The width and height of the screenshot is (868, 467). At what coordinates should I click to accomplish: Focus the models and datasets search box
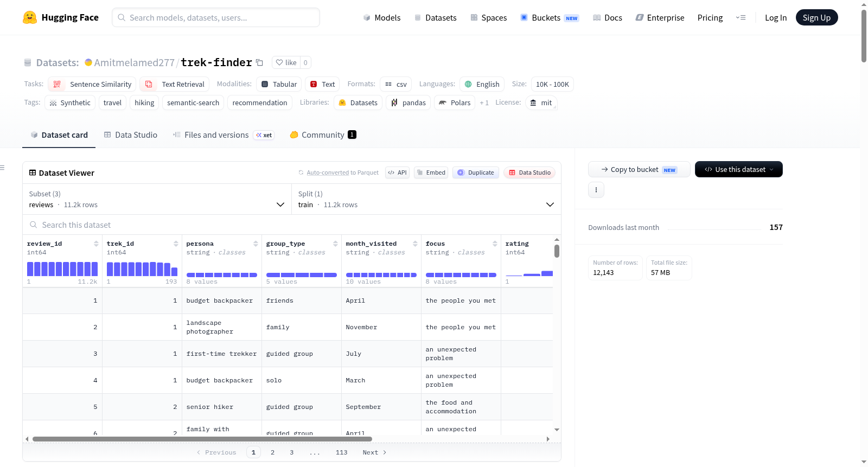pos(216,17)
